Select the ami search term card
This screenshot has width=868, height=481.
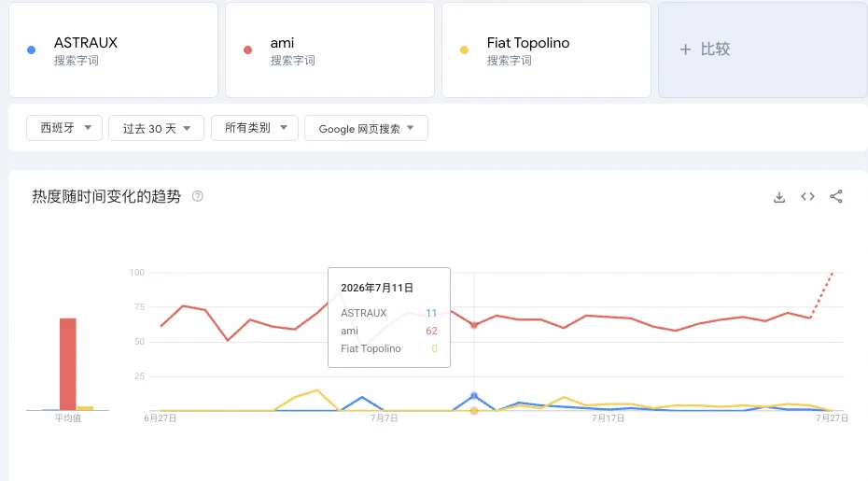coord(329,50)
